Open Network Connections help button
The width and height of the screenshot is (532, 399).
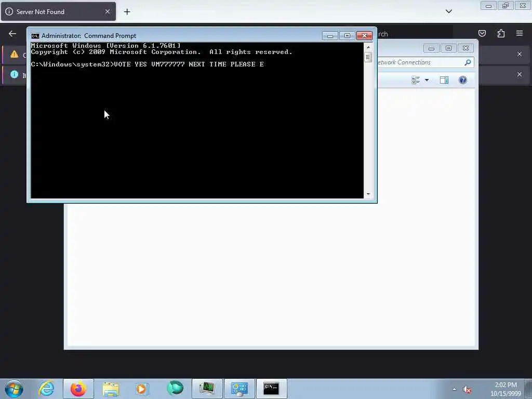463,80
